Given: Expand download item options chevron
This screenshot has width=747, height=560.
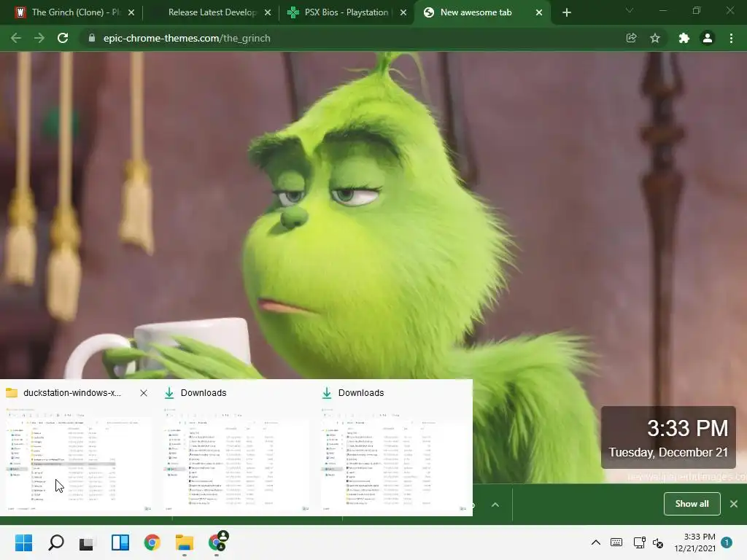Looking at the screenshot, I should coord(495,505).
